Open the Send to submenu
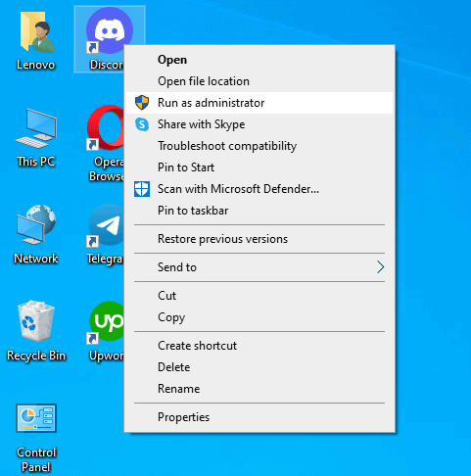 click(259, 267)
